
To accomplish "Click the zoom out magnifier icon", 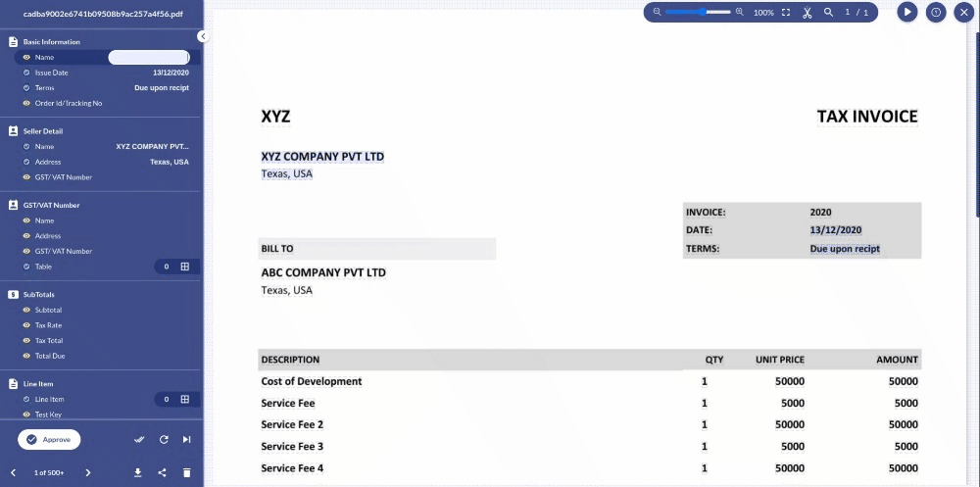I will [x=657, y=12].
